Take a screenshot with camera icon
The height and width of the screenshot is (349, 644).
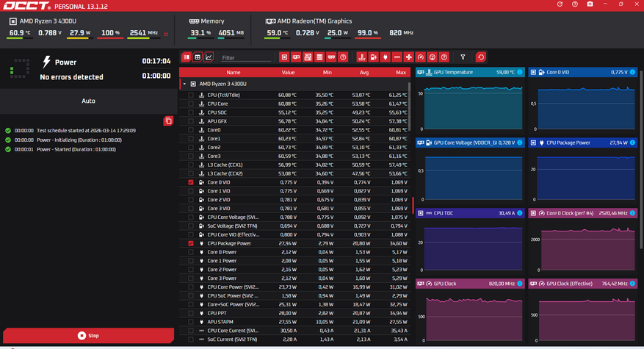[590, 4]
